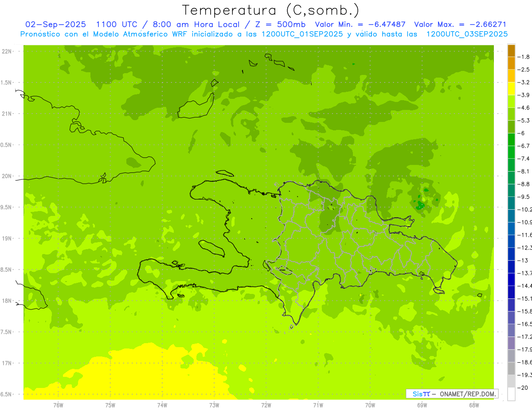The width and height of the screenshot is (532, 411).
Task: Select the date "02-Sep-2025" in the header
Action: tap(55, 24)
